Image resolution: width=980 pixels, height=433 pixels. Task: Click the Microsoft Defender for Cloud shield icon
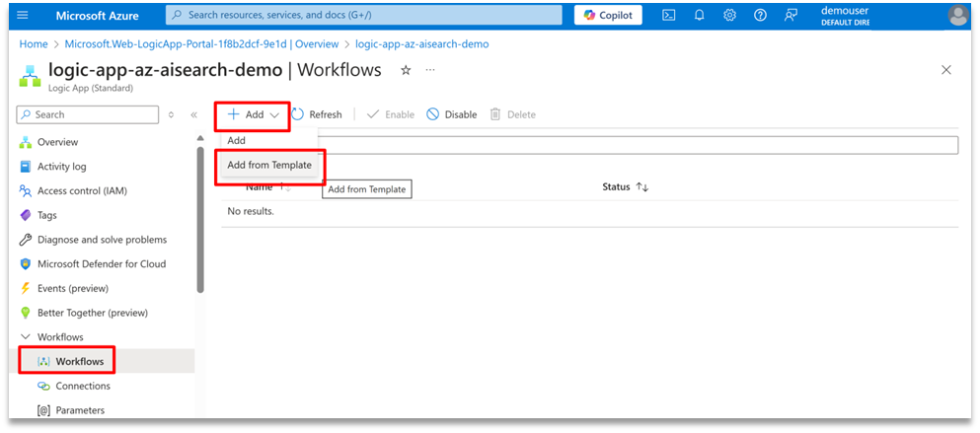26,263
